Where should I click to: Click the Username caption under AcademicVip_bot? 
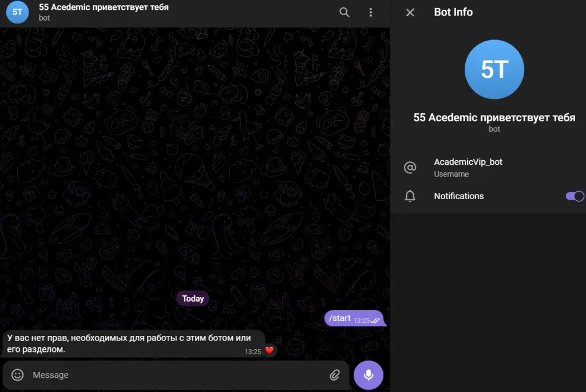click(451, 174)
